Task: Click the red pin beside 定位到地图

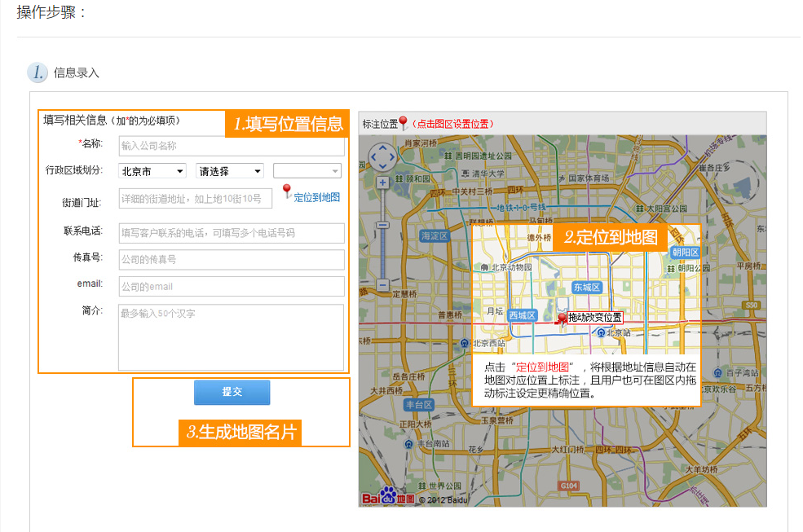Action: point(287,191)
